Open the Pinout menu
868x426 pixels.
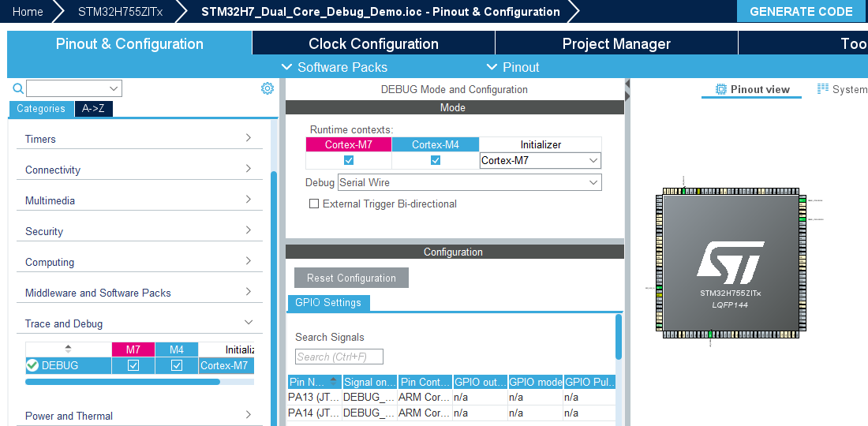point(513,67)
